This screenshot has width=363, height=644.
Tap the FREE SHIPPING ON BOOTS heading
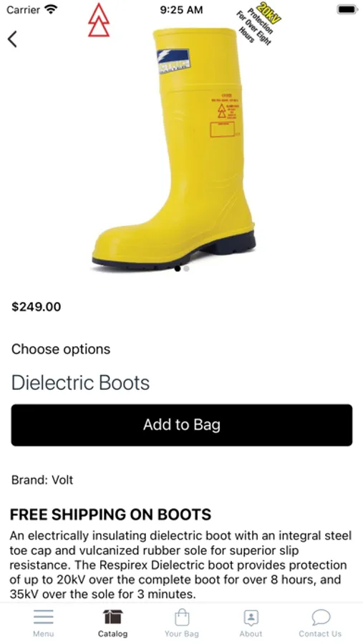pos(110,514)
